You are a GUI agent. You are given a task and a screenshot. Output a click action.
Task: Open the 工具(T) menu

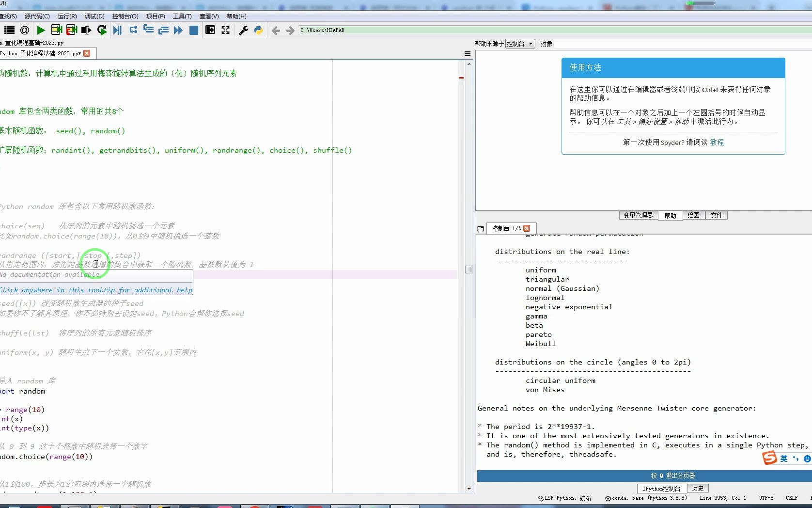click(x=182, y=16)
